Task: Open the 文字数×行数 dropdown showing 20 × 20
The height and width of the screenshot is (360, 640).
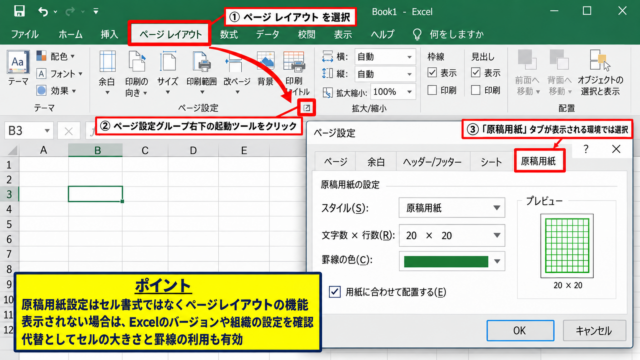Action: (x=451, y=236)
